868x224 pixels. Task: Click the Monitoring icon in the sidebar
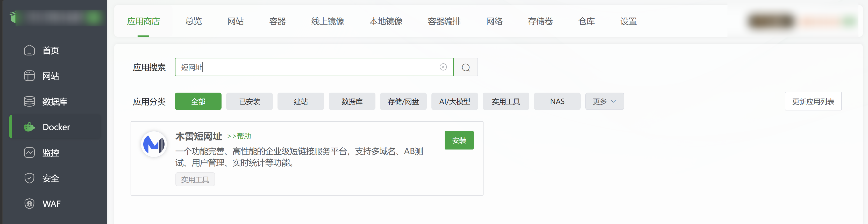pyautogui.click(x=29, y=153)
